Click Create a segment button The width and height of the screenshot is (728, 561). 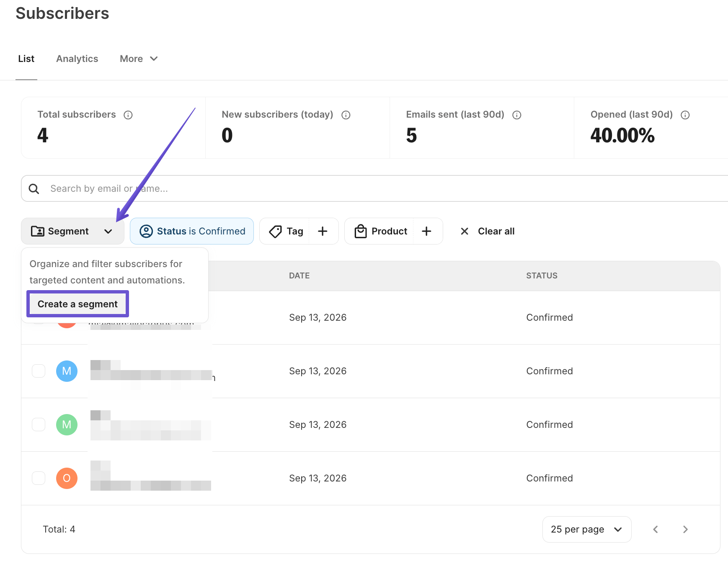[77, 304]
